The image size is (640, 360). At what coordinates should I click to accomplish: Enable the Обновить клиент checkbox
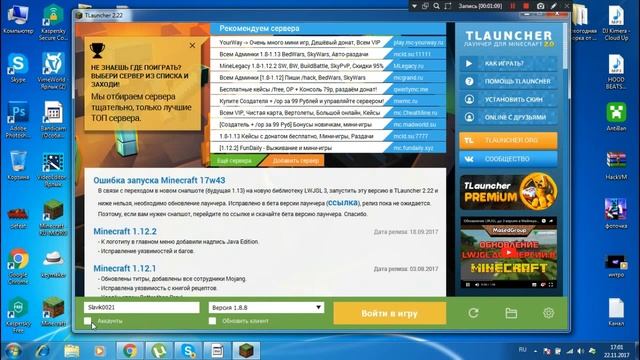tap(212, 321)
